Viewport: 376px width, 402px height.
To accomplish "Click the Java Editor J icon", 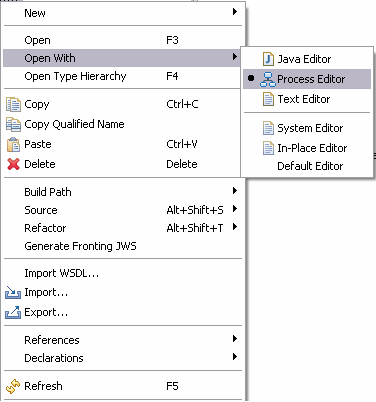I will pyautogui.click(x=268, y=59).
